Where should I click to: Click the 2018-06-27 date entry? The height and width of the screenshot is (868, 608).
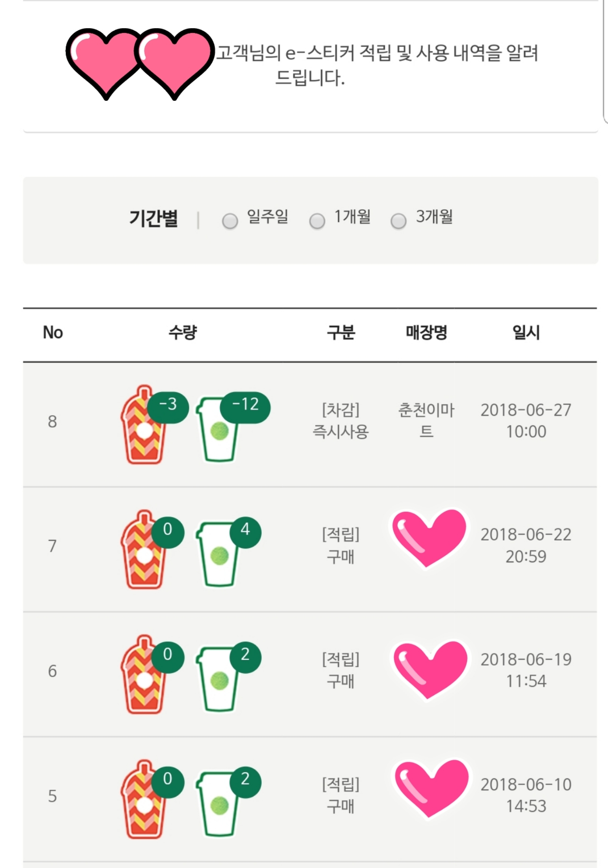(526, 421)
